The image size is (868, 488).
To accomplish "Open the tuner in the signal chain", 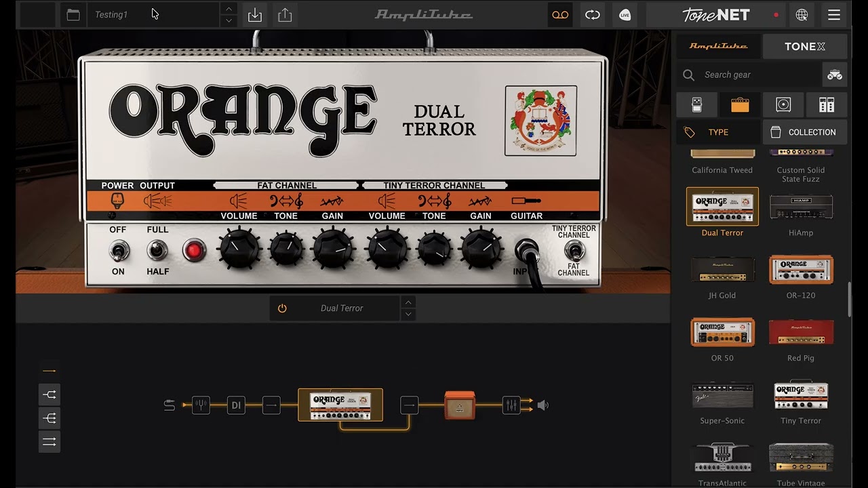I will tap(201, 405).
